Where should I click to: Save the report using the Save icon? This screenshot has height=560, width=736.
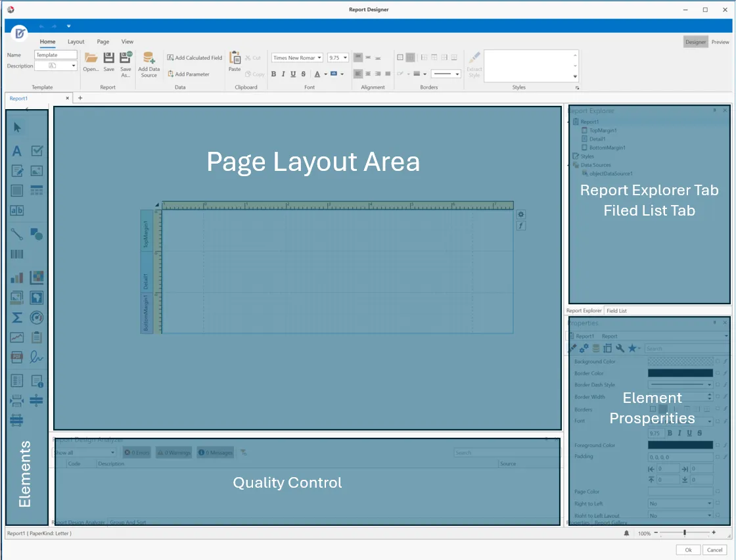[x=109, y=62]
